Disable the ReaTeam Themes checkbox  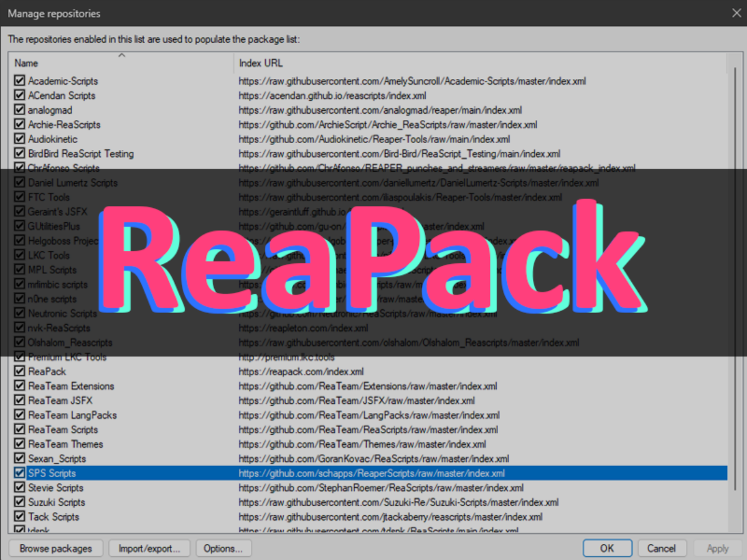20,444
